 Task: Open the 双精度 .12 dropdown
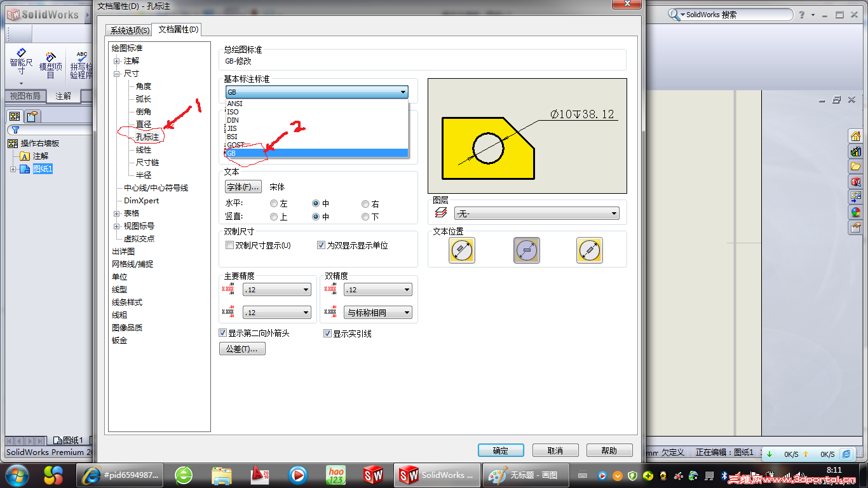click(378, 290)
